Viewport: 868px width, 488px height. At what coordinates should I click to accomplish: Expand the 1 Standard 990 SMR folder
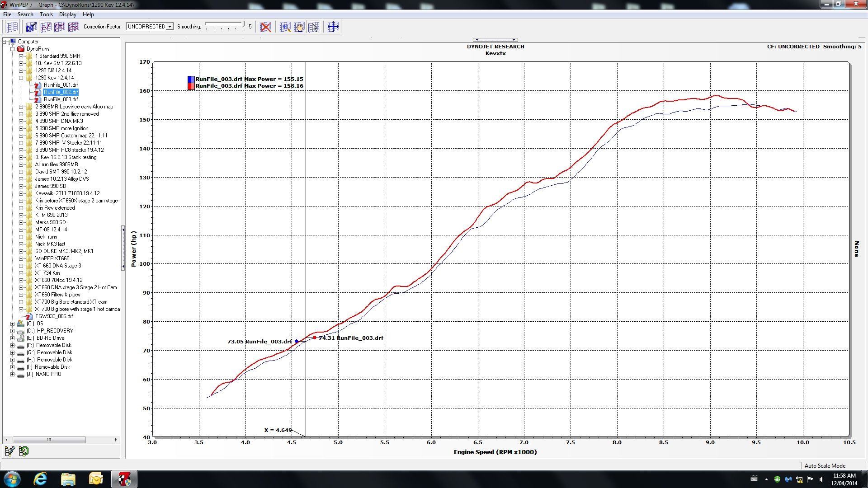click(21, 56)
